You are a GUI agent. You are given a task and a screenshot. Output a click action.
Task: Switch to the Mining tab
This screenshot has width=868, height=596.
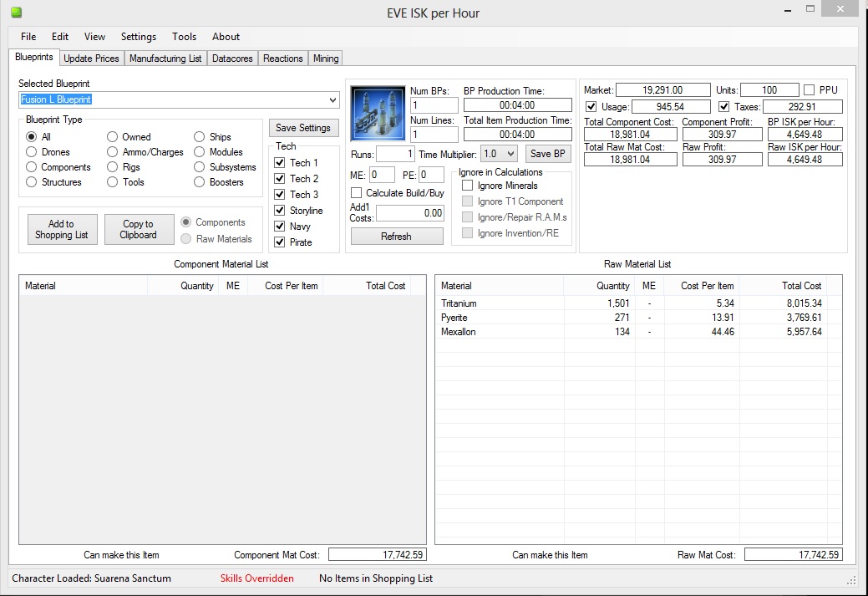(326, 59)
